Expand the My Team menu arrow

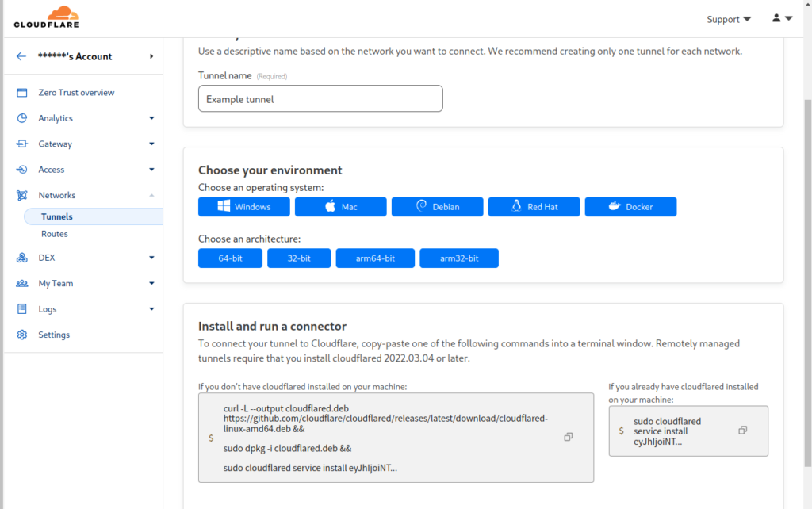pos(151,283)
